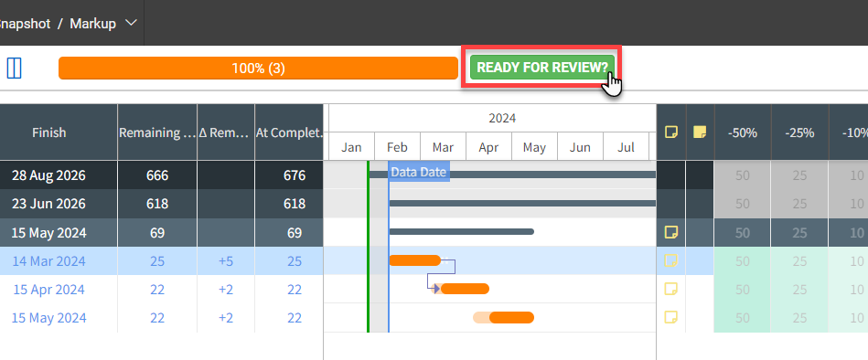Select the 14 Mar 2024 finish date cell

coord(48,261)
